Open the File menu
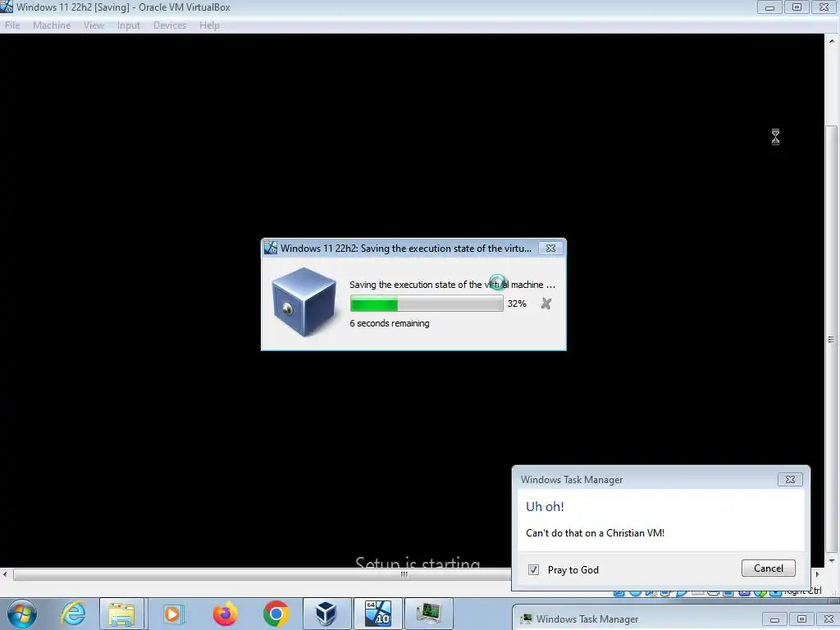Viewport: 840px width, 630px height. 12,25
